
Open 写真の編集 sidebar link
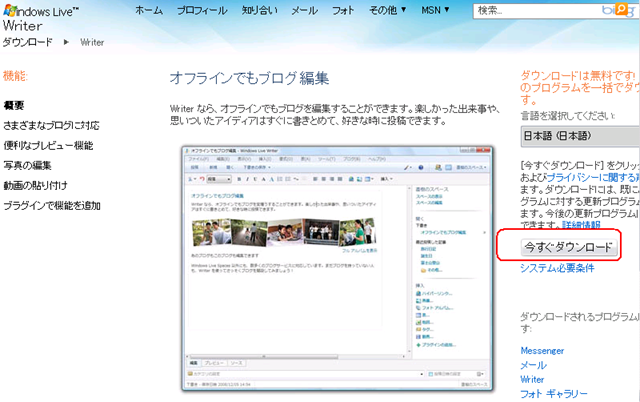(27, 166)
